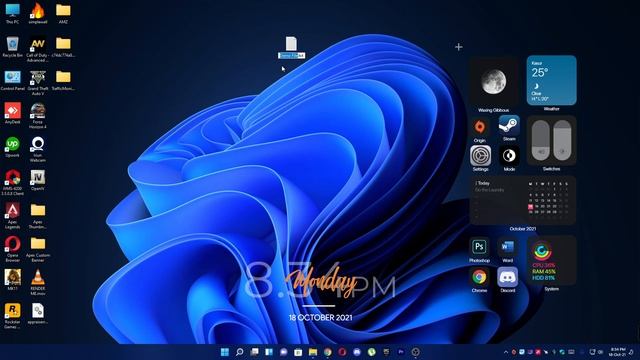Open the System monitor widget
The height and width of the screenshot is (360, 640).
[x=551, y=260]
